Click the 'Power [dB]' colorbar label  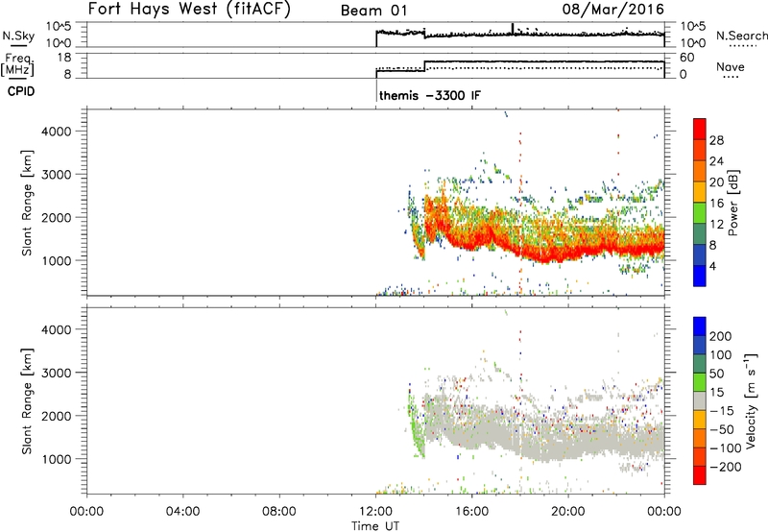click(732, 203)
